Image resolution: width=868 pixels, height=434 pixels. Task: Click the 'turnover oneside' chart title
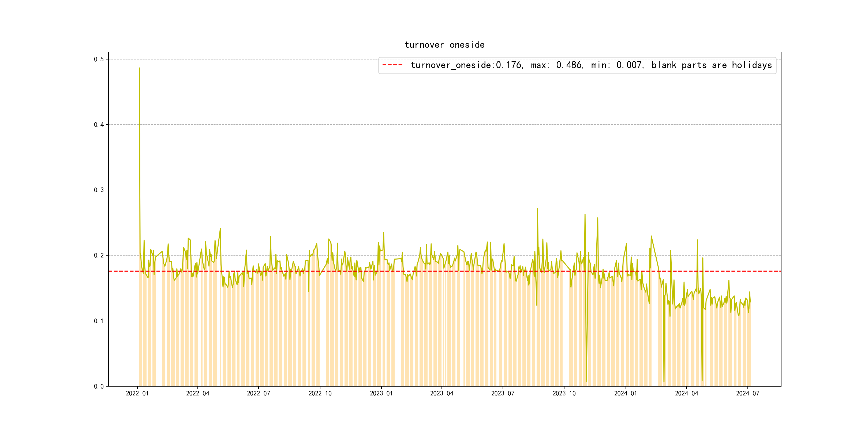click(x=444, y=45)
